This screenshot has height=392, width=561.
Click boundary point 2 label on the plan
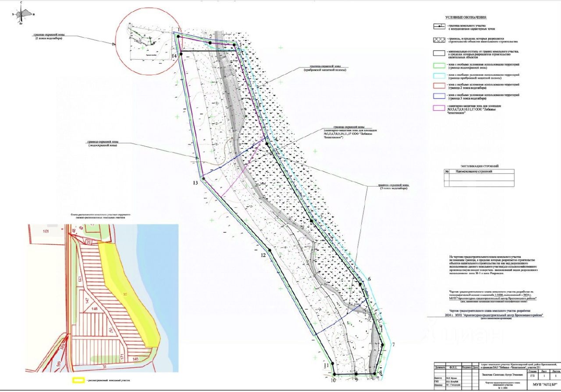pyautogui.click(x=210, y=36)
